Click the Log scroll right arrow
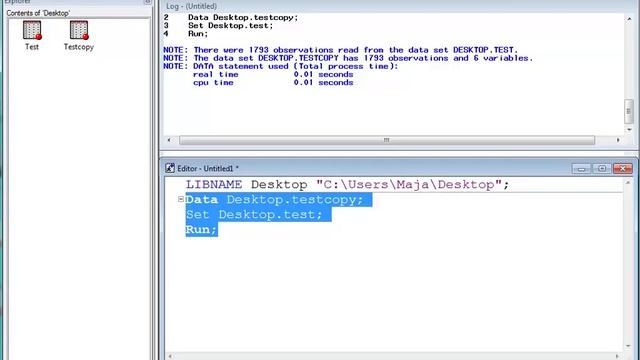 618,140
